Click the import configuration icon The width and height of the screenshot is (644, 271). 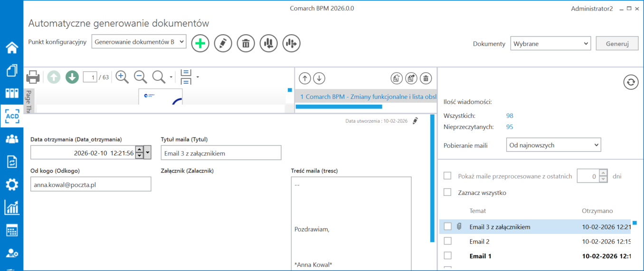[x=269, y=43]
